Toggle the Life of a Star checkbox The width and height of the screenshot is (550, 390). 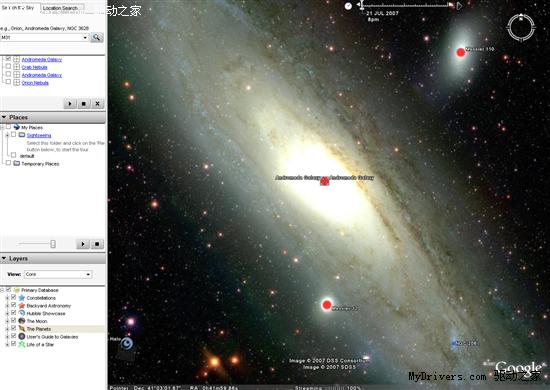[x=14, y=344]
